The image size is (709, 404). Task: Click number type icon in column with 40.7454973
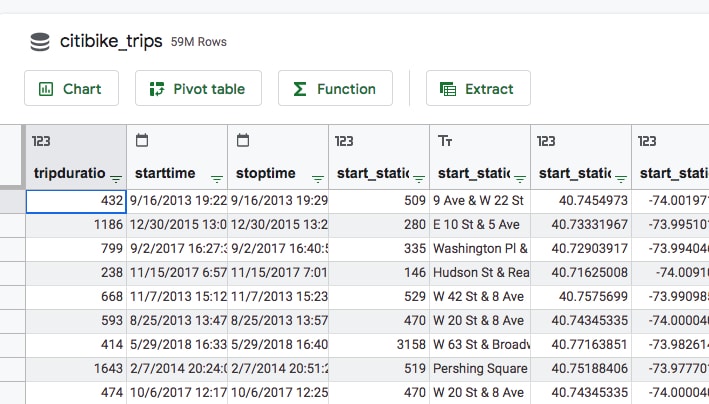(x=546, y=141)
